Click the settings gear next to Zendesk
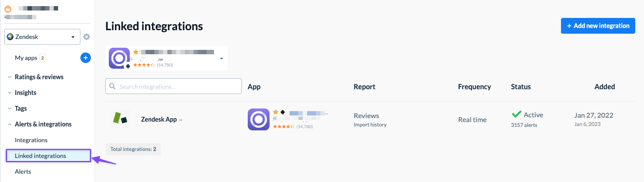This screenshot has height=182, width=644. 87,37
